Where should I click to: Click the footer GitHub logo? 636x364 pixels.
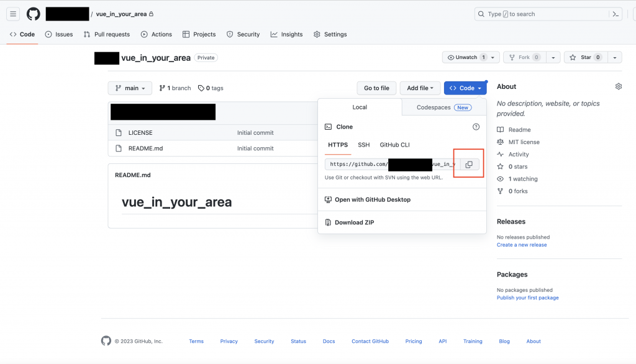tap(106, 341)
